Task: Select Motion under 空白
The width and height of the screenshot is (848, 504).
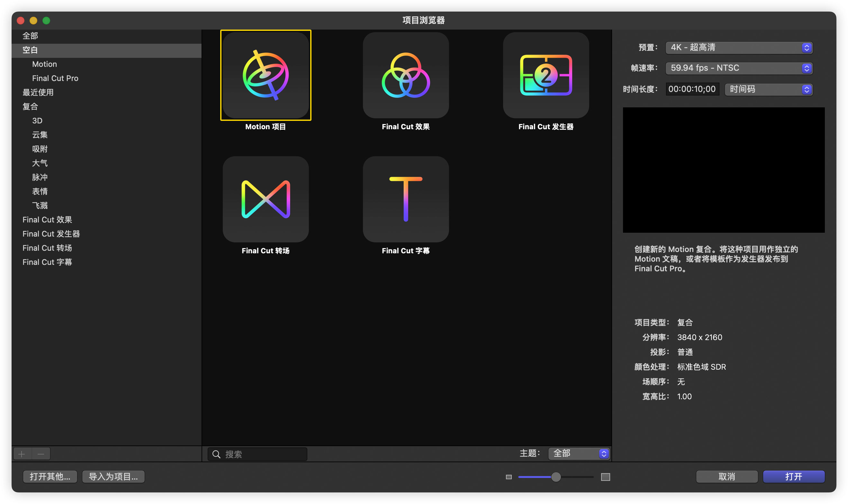Action: pos(106,64)
